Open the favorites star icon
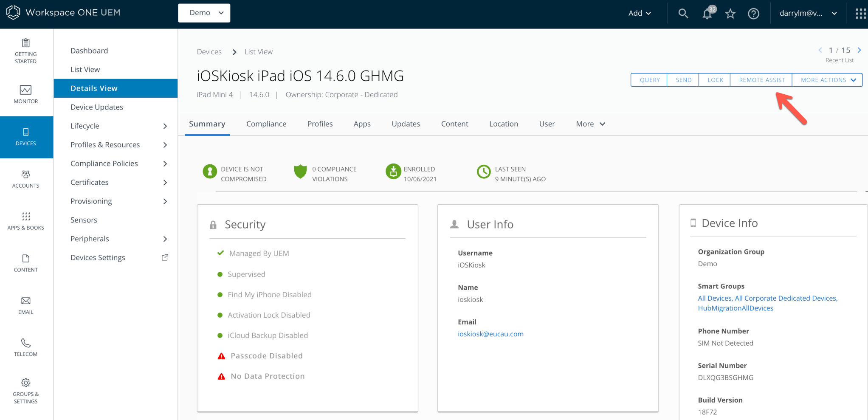The height and width of the screenshot is (420, 868). [730, 13]
